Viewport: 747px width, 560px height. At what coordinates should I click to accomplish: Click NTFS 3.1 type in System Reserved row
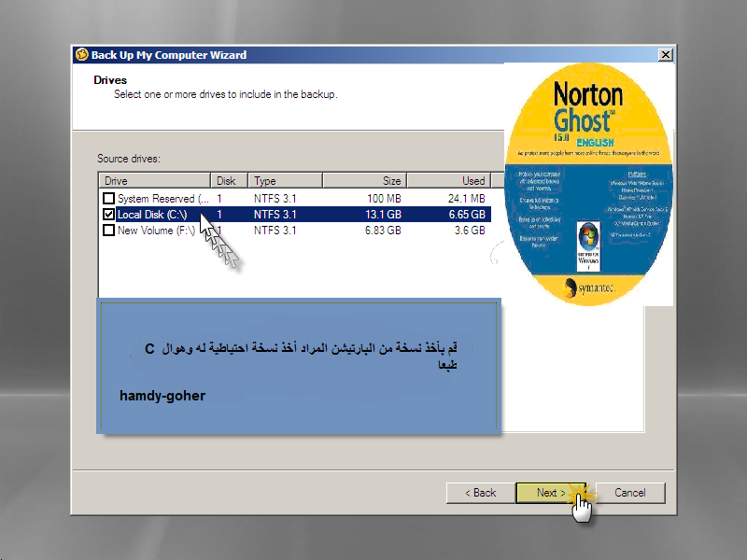(x=275, y=199)
